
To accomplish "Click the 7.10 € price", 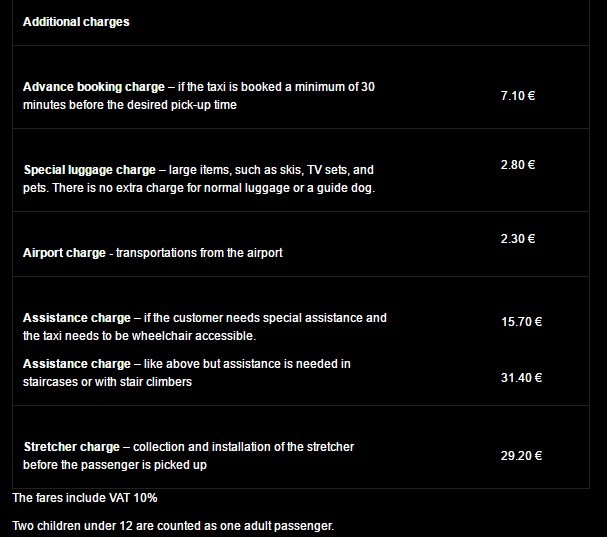I will click(x=518, y=96).
